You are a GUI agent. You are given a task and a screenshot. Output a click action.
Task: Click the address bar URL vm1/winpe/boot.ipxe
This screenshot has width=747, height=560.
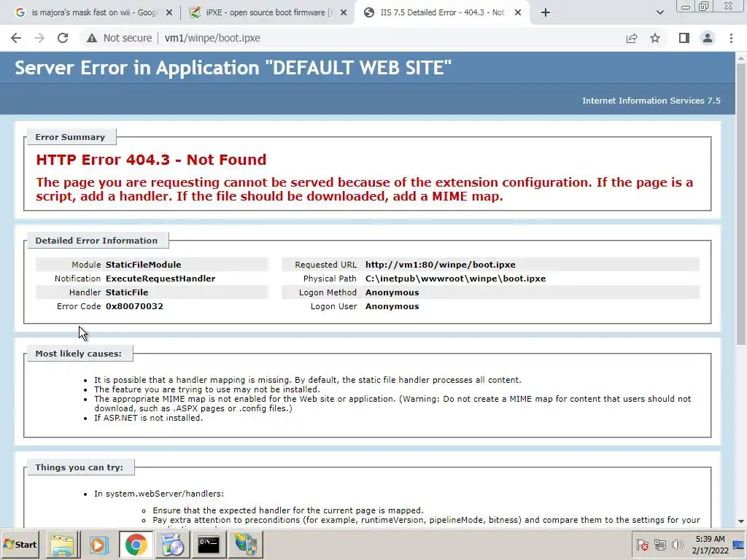tap(212, 38)
